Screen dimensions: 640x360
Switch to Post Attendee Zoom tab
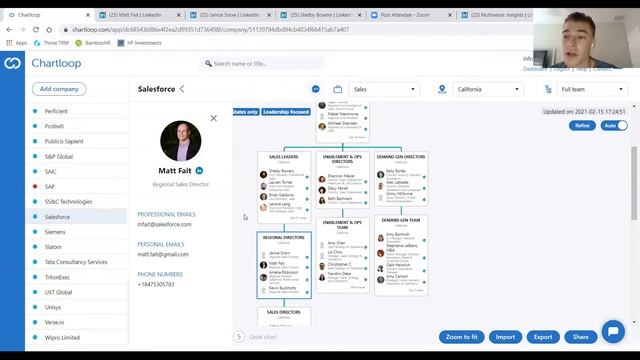tap(411, 15)
